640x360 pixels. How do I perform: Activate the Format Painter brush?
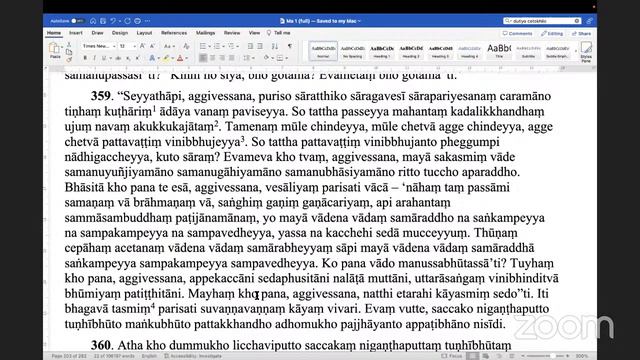pos(69,59)
